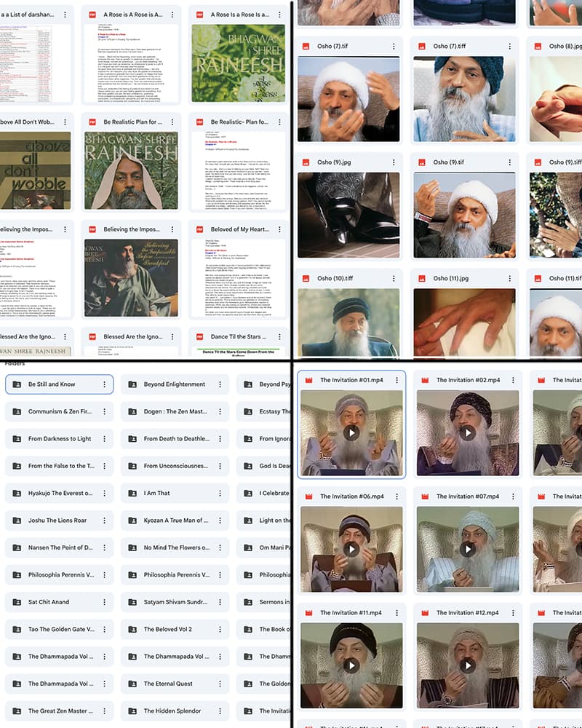Click video file icon of The Invitation #01.mp4
Image resolution: width=582 pixels, height=728 pixels.
(308, 380)
